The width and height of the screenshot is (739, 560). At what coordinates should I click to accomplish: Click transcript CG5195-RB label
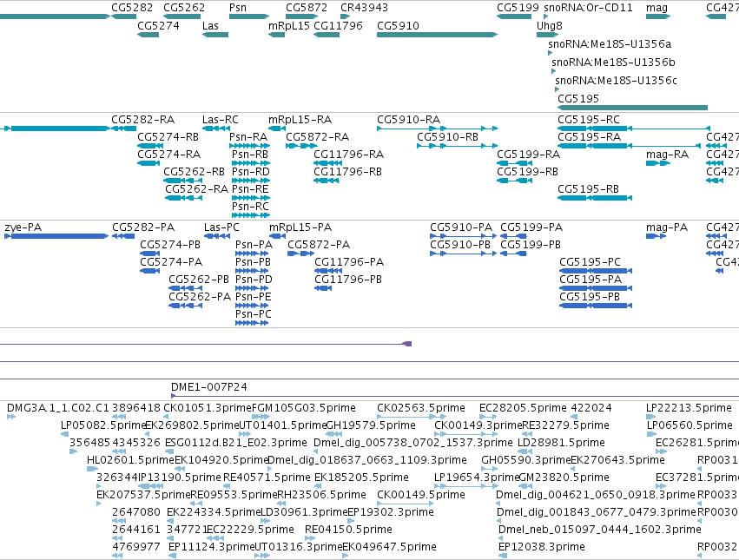tap(588, 189)
